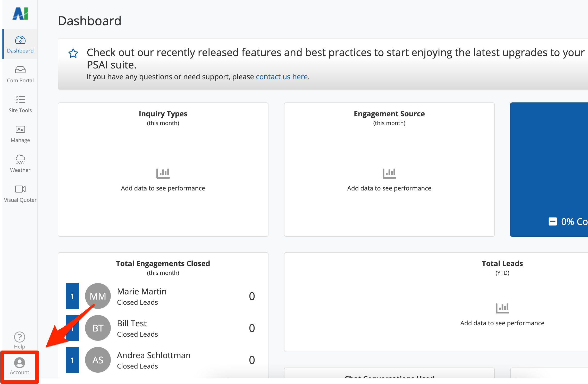Viewport: 588px width, 384px height.
Task: Select the Marie Martin name entry
Action: [x=142, y=292]
